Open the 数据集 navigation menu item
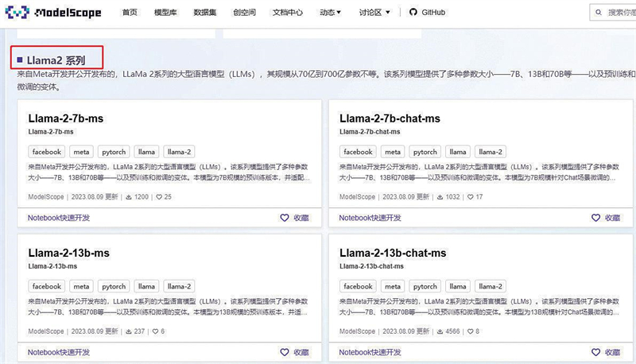This screenshot has width=636, height=364. tap(205, 13)
